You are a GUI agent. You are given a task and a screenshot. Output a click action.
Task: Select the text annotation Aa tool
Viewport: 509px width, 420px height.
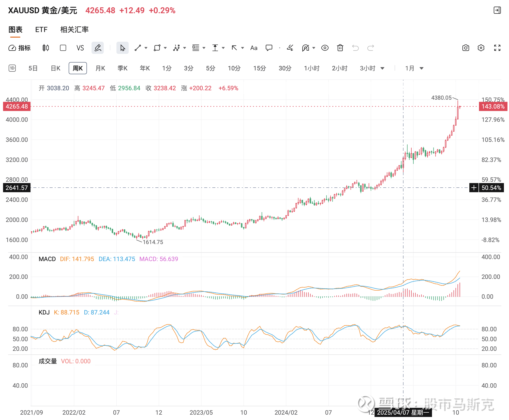(253, 48)
